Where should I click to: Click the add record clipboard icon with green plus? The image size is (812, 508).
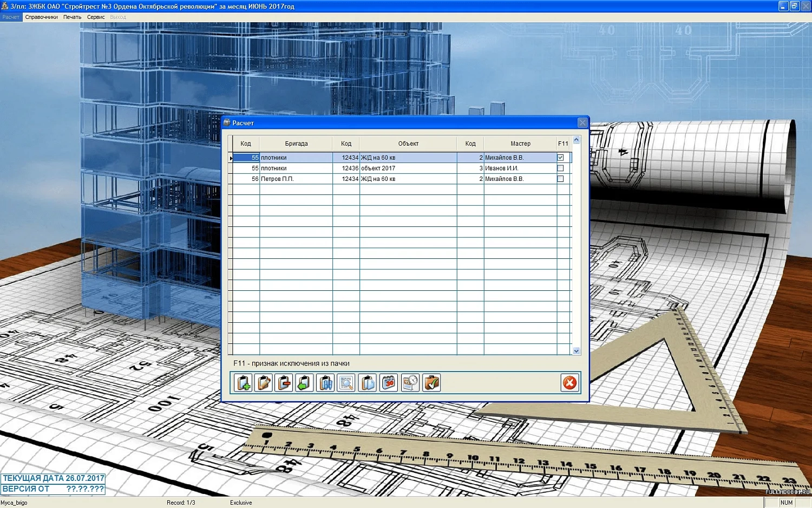click(x=244, y=383)
